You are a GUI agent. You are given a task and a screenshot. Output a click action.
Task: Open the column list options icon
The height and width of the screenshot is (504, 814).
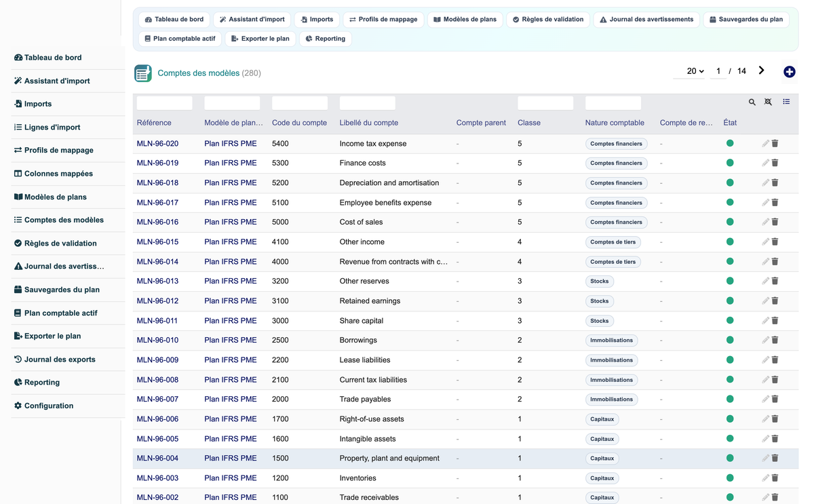786,102
